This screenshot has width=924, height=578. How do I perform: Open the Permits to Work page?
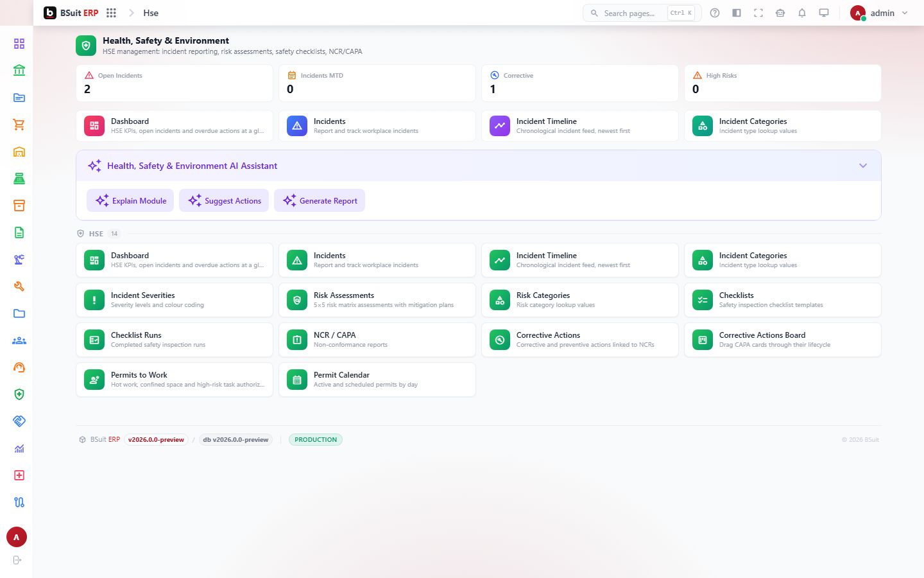[x=175, y=380]
